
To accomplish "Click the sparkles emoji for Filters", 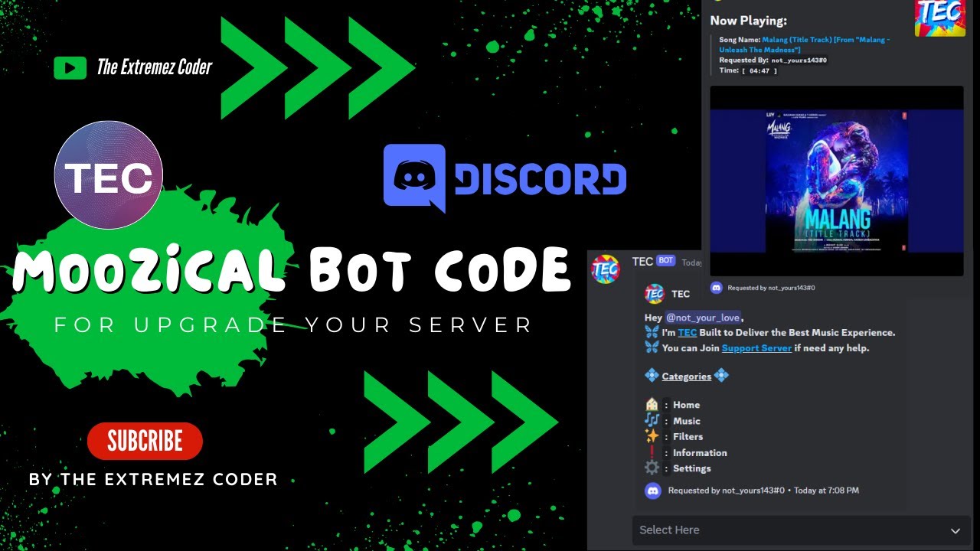I will pyautogui.click(x=652, y=436).
